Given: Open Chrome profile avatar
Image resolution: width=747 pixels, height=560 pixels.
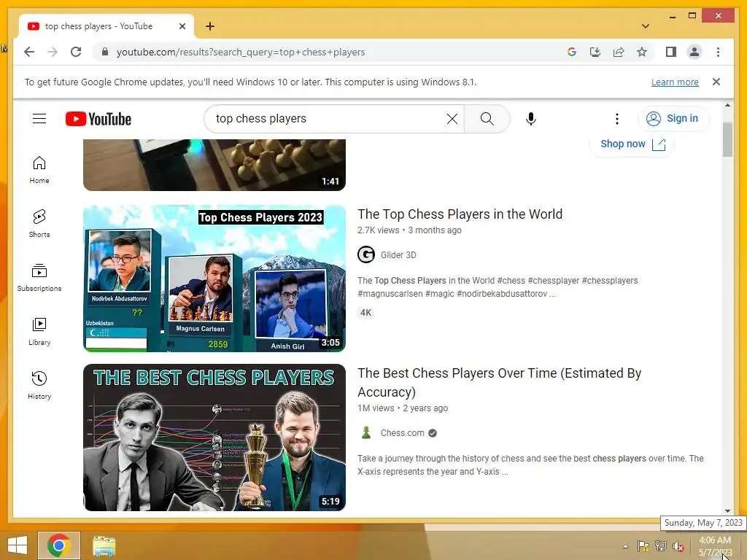Looking at the screenshot, I should pyautogui.click(x=694, y=52).
